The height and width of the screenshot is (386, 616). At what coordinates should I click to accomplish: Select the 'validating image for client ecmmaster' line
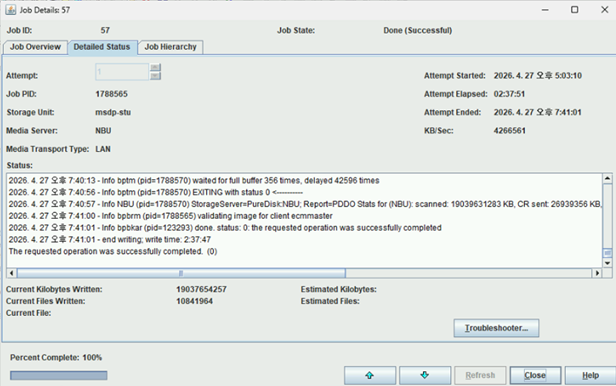click(x=170, y=216)
